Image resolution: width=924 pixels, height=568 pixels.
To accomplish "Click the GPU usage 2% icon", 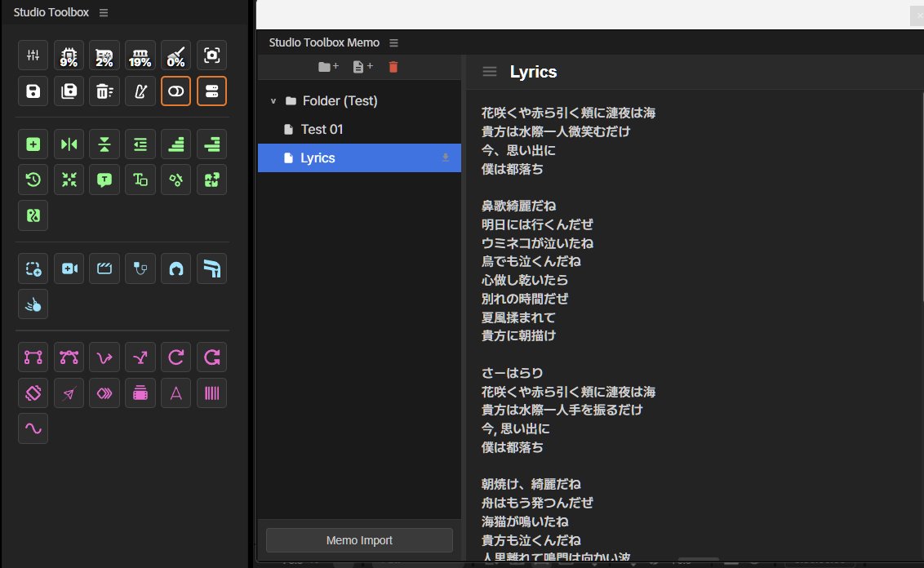I will pyautogui.click(x=104, y=55).
